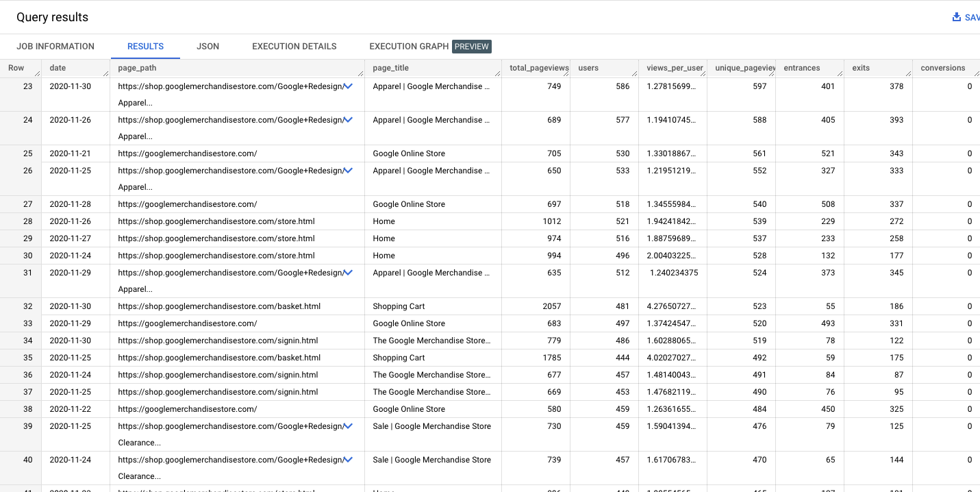Expand the Google+Redesign URL in row 26
Image resolution: width=980 pixels, height=492 pixels.
(349, 170)
